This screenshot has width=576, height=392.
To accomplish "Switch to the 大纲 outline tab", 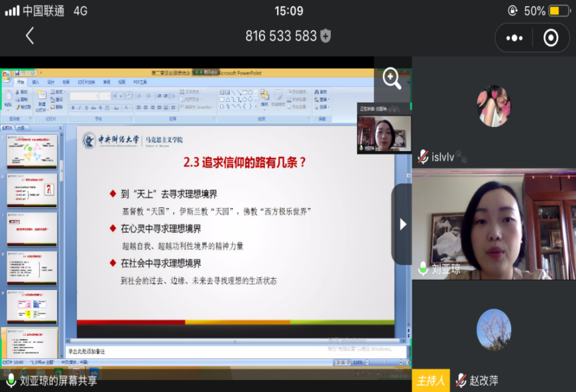I will [22, 127].
